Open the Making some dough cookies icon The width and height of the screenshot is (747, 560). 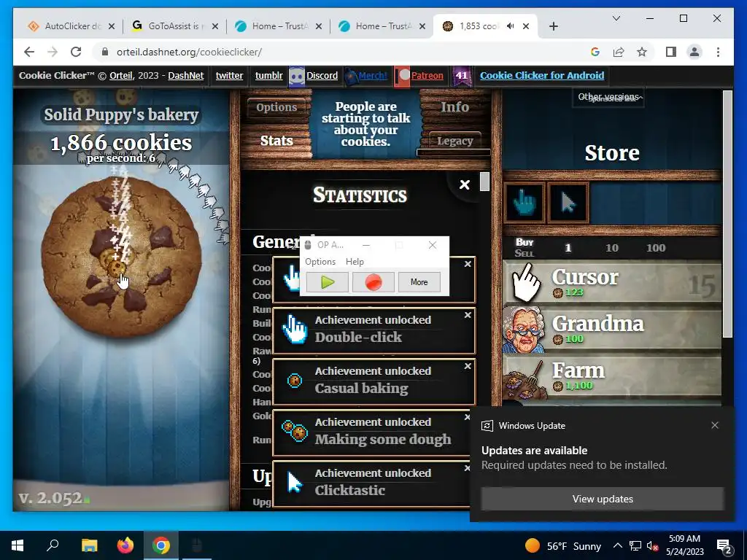295,432
